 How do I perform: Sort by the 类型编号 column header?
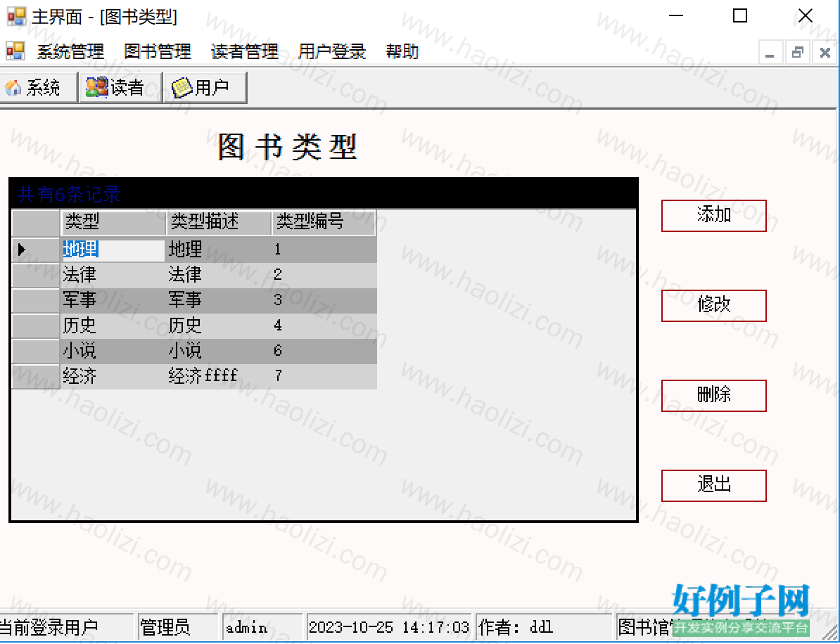click(324, 222)
